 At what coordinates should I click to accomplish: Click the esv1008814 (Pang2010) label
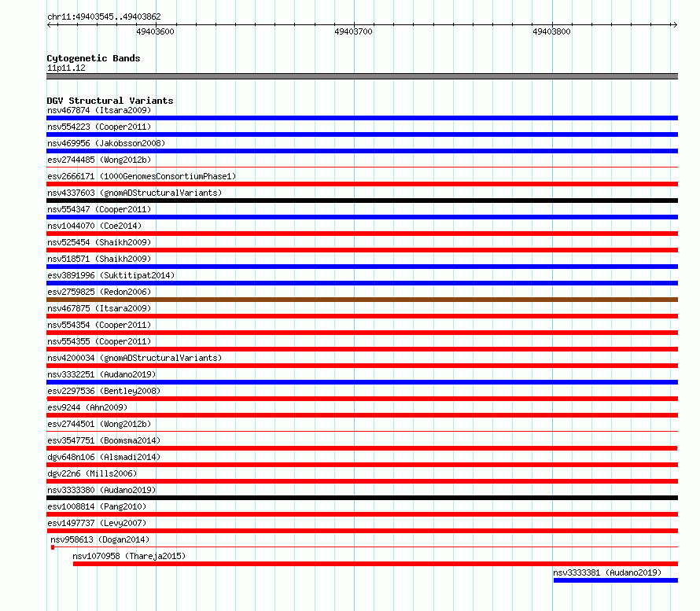coord(97,506)
